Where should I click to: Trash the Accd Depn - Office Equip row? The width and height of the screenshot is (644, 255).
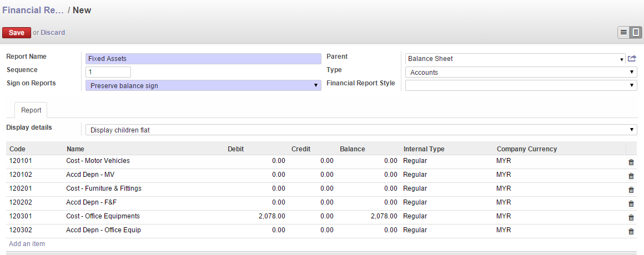[x=631, y=232]
